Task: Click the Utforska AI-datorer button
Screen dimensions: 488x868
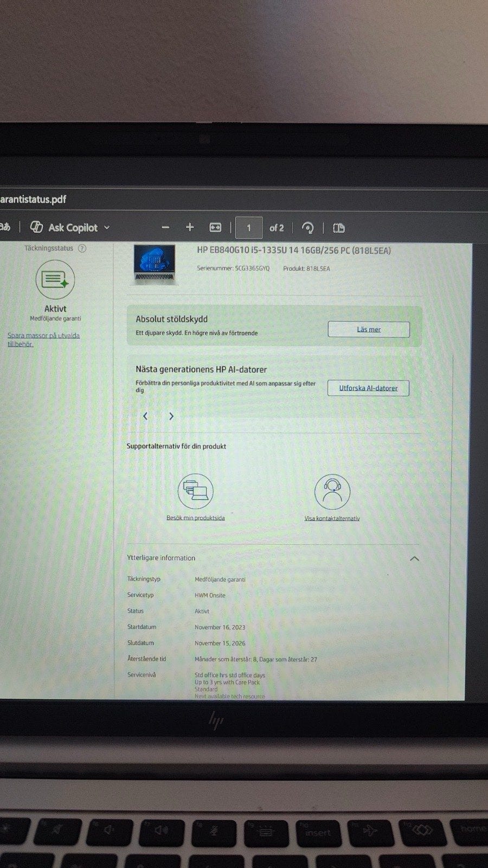Action: pos(368,388)
